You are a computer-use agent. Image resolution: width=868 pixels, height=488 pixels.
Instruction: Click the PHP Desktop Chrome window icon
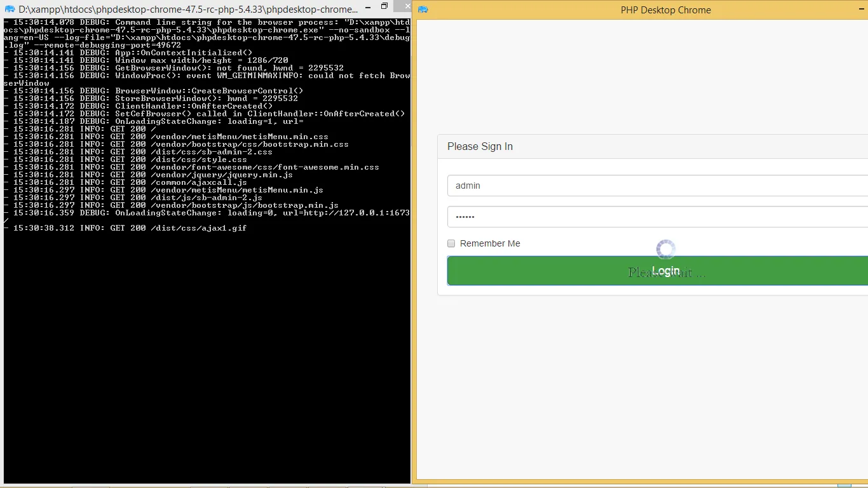coord(423,10)
